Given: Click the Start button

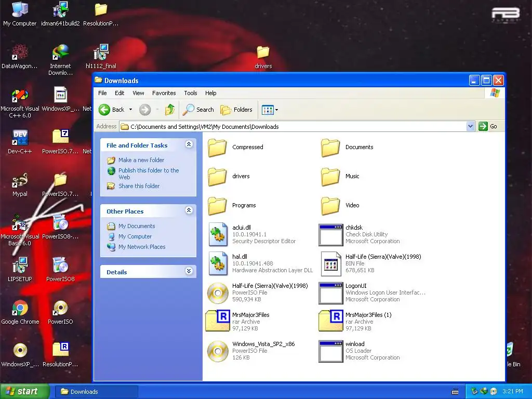Looking at the screenshot, I should point(24,392).
